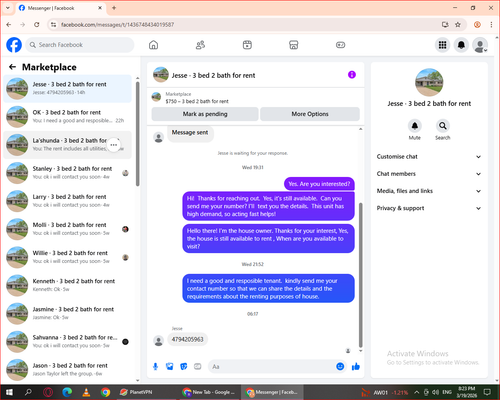Image resolution: width=500 pixels, height=400 pixels.
Task: Mute conversation with the bell icon
Action: click(x=415, y=126)
